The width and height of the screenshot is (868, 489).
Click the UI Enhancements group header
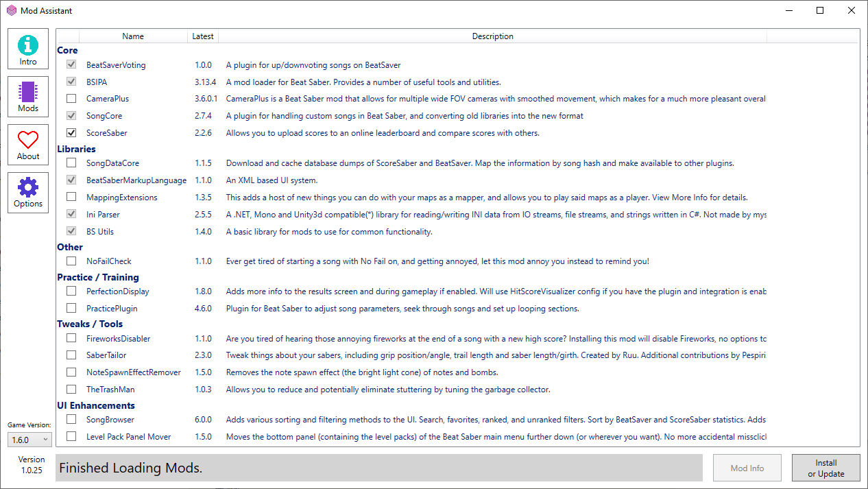pyautogui.click(x=96, y=405)
